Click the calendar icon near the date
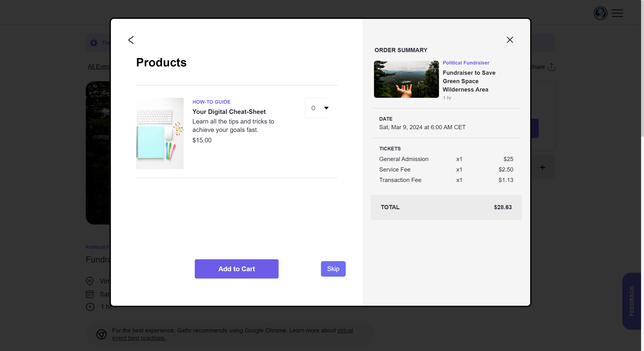644x351 pixels. coord(90,294)
